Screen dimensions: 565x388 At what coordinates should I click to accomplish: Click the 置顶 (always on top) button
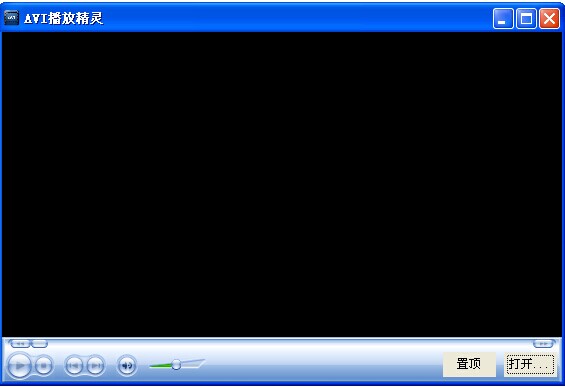tap(469, 364)
